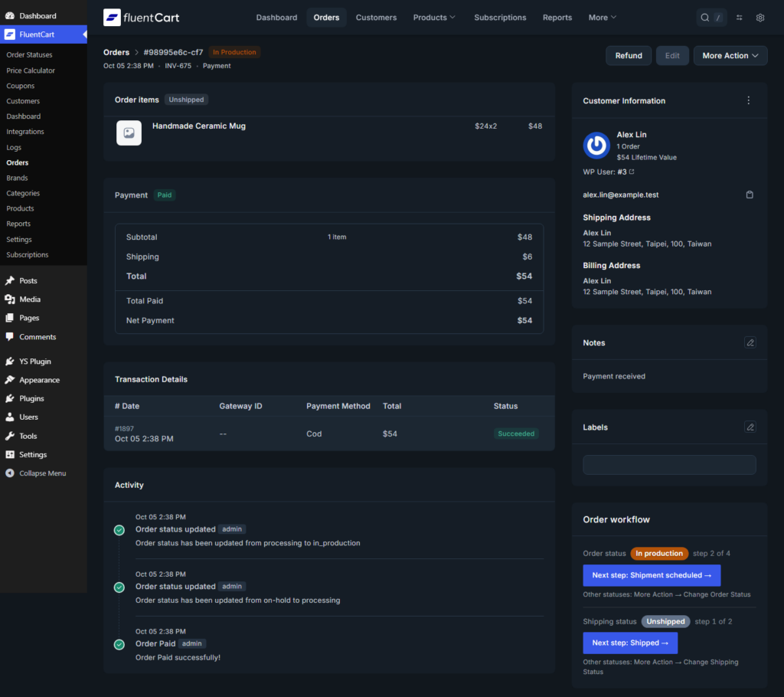This screenshot has height=697, width=784.
Task: Edit Labels with the pencil icon
Action: coord(750,427)
